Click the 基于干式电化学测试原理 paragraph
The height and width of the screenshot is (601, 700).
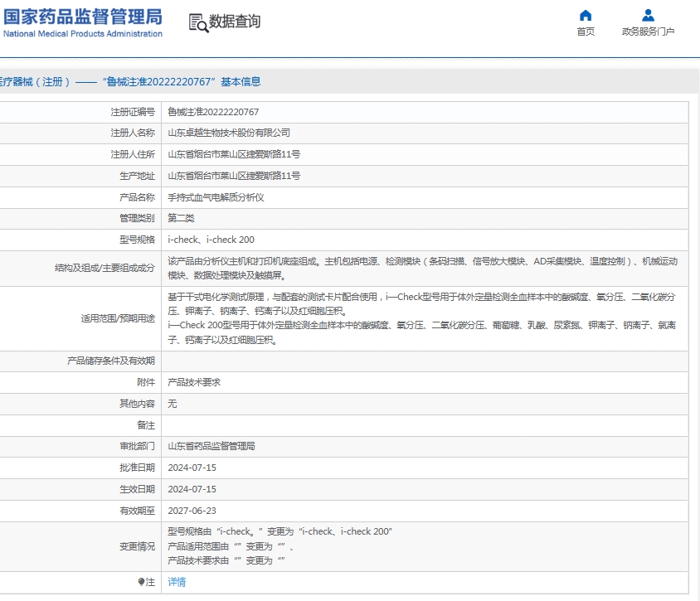pyautogui.click(x=421, y=303)
